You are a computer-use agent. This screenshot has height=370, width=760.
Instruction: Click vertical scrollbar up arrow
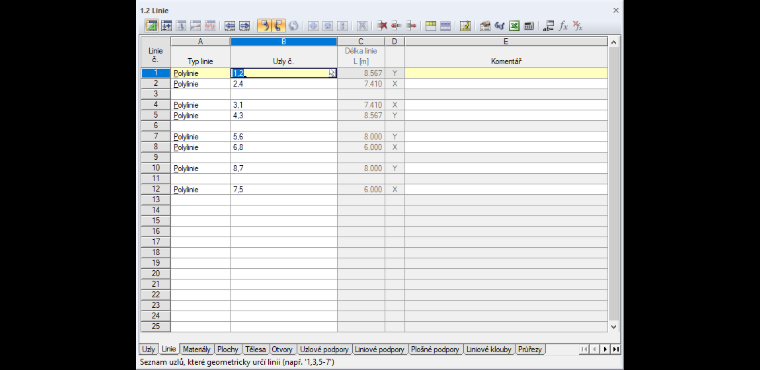pos(614,42)
